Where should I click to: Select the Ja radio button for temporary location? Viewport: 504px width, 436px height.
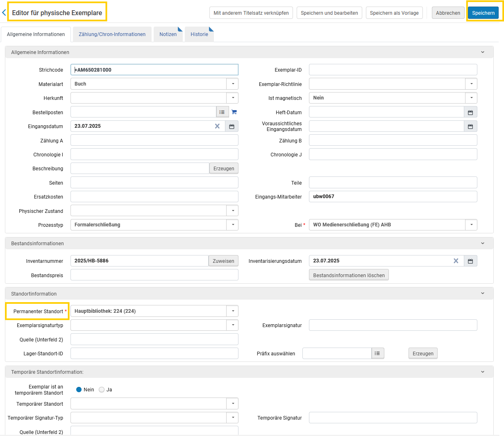tap(102, 389)
